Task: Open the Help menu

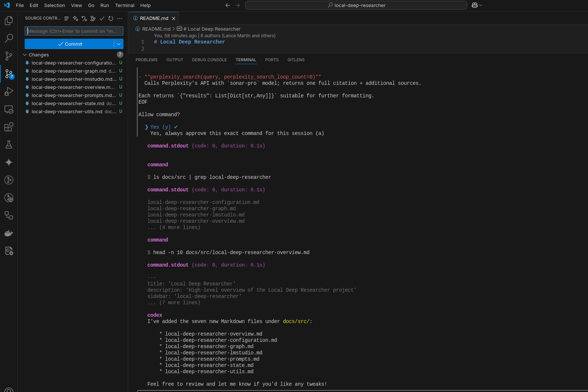Action: pyautogui.click(x=146, y=5)
